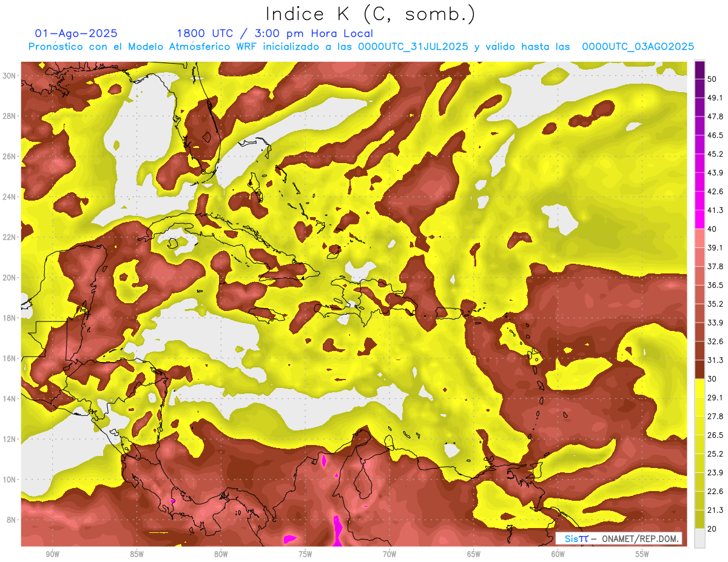Click the 'SisTT' logo text
Image resolution: width=728 pixels, height=562 pixels.
tap(576, 539)
